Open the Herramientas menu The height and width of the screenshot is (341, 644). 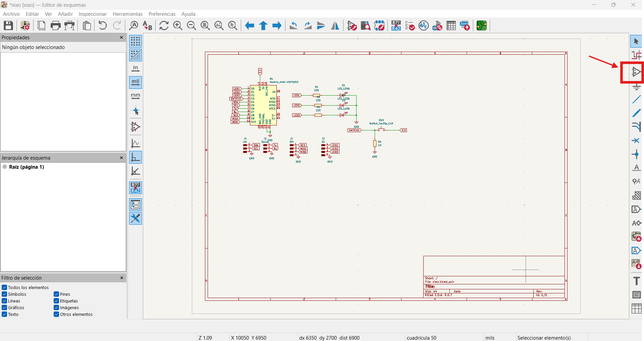[x=128, y=14]
